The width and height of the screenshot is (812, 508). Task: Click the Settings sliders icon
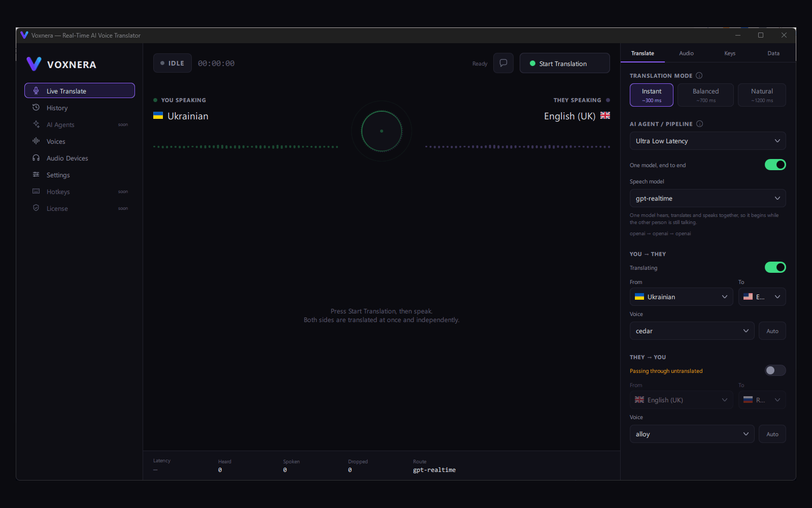[36, 175]
